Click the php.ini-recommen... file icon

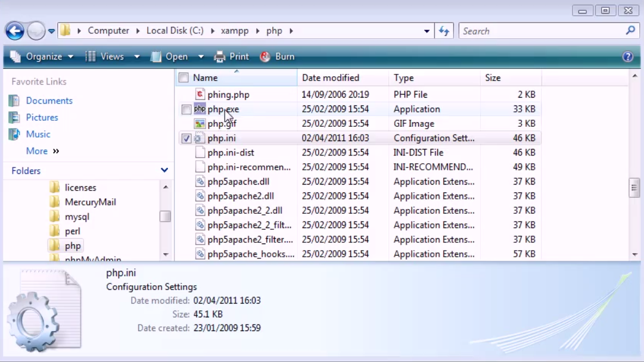[x=200, y=167]
